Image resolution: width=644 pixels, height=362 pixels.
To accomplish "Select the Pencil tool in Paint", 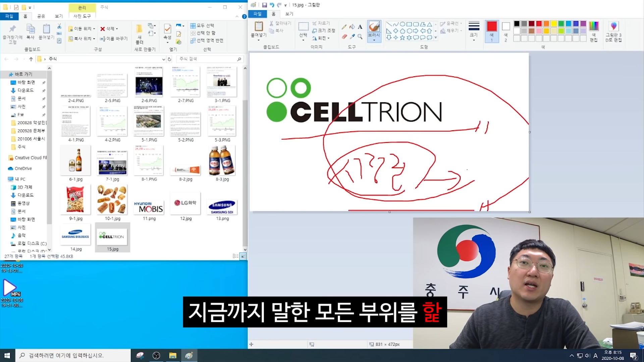I will tap(344, 27).
